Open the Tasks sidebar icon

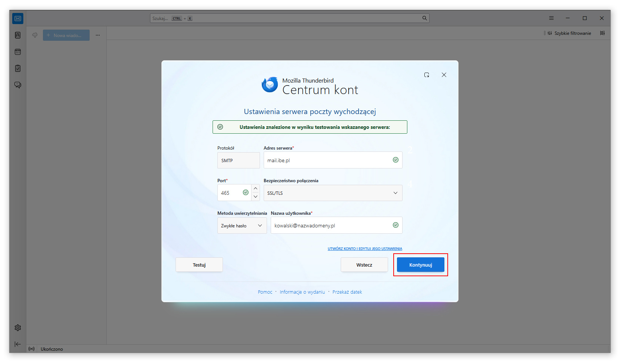click(x=18, y=69)
